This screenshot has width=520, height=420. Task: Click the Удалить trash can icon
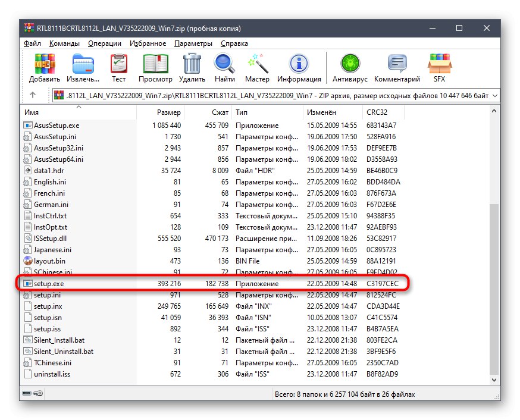[192, 64]
